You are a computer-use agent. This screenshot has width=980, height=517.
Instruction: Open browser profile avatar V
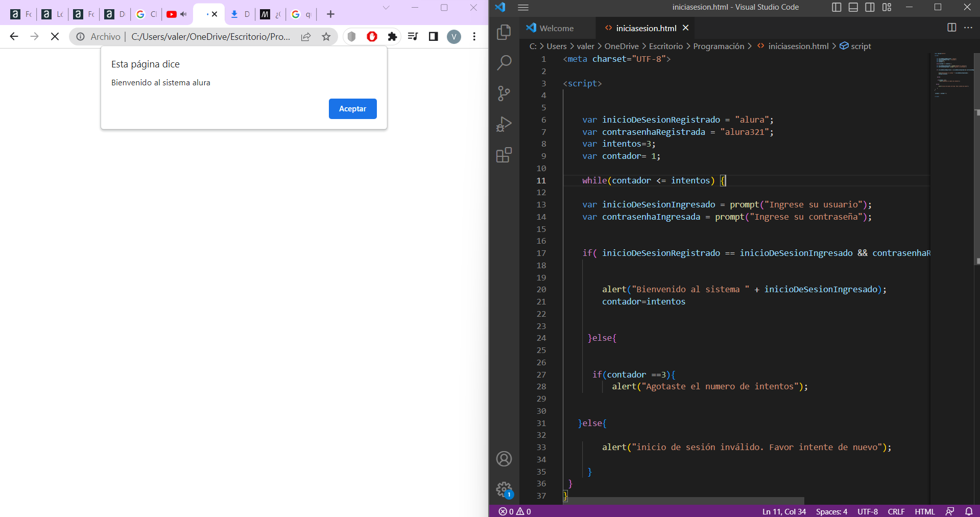tap(453, 36)
